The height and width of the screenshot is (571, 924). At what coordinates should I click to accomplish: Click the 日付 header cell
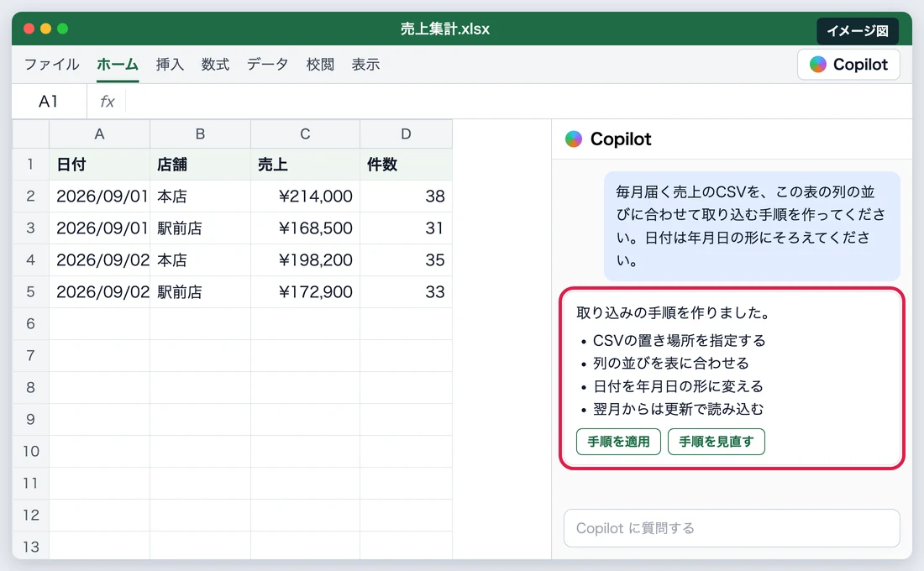(x=100, y=164)
